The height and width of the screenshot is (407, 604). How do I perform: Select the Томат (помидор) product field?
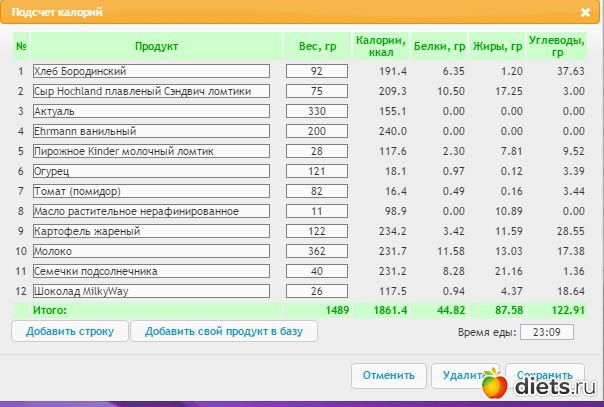(x=151, y=191)
